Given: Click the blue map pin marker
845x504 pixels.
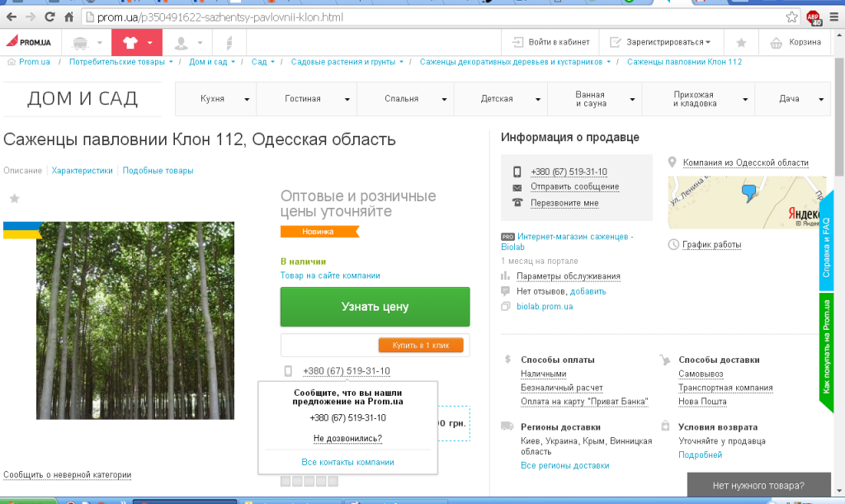Looking at the screenshot, I should (x=748, y=193).
